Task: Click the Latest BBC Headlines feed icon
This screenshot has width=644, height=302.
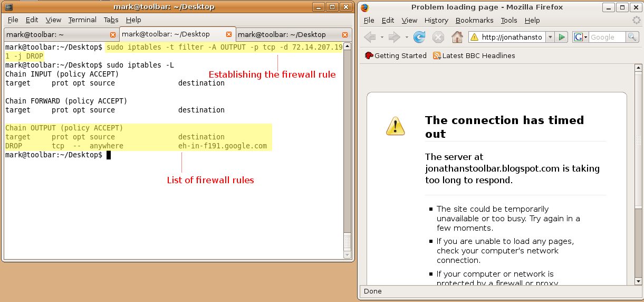Action: (437, 55)
